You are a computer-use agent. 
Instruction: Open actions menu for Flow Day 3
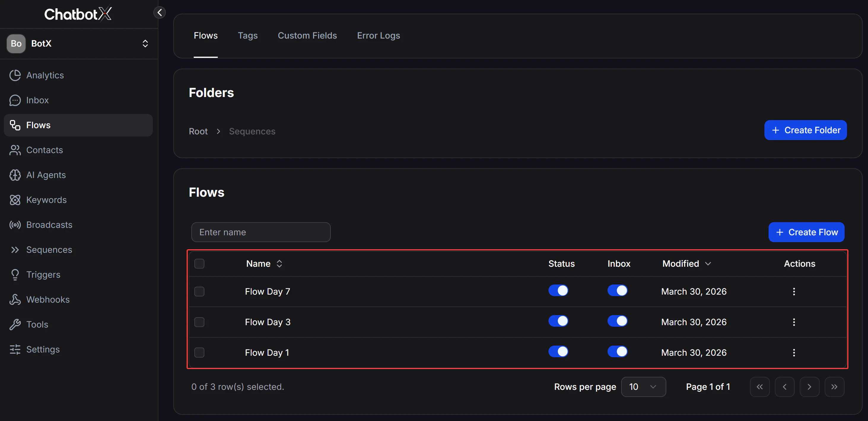point(794,322)
